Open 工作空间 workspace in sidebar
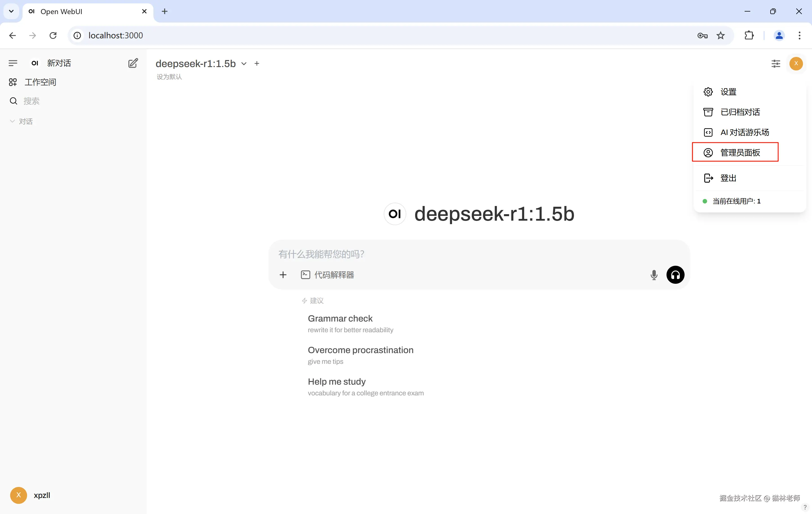This screenshot has height=514, width=812. pos(40,82)
